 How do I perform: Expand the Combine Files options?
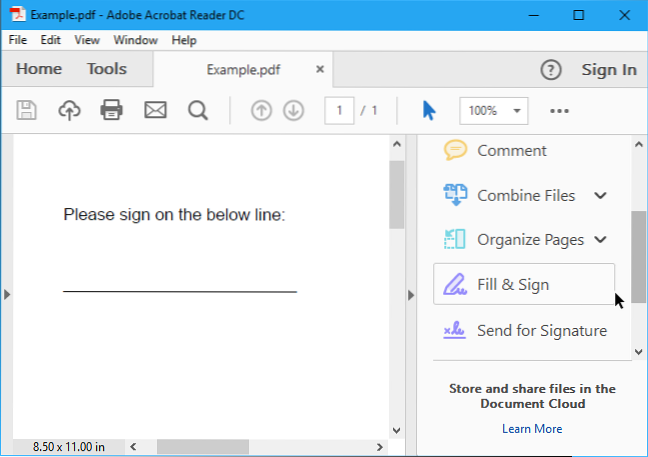600,196
